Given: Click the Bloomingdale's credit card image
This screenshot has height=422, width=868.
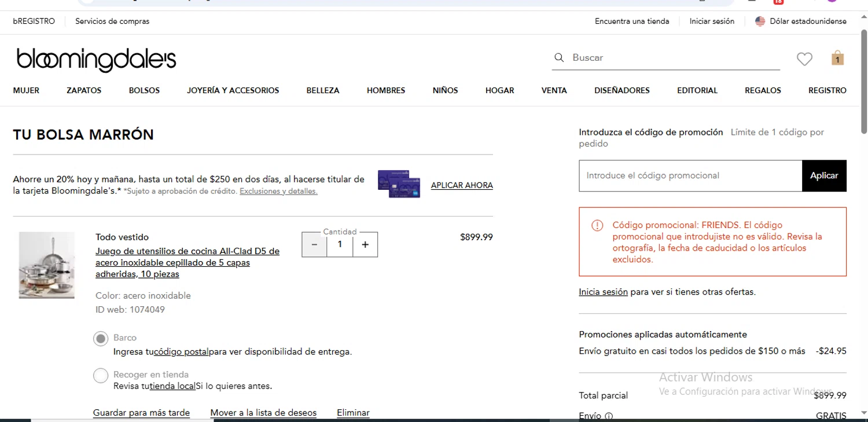Looking at the screenshot, I should tap(399, 184).
